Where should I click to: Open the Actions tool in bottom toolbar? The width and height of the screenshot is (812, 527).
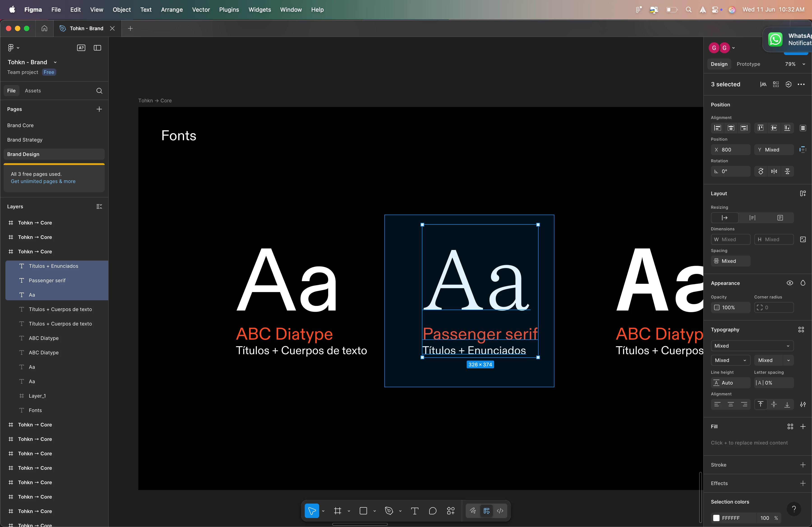451,511
